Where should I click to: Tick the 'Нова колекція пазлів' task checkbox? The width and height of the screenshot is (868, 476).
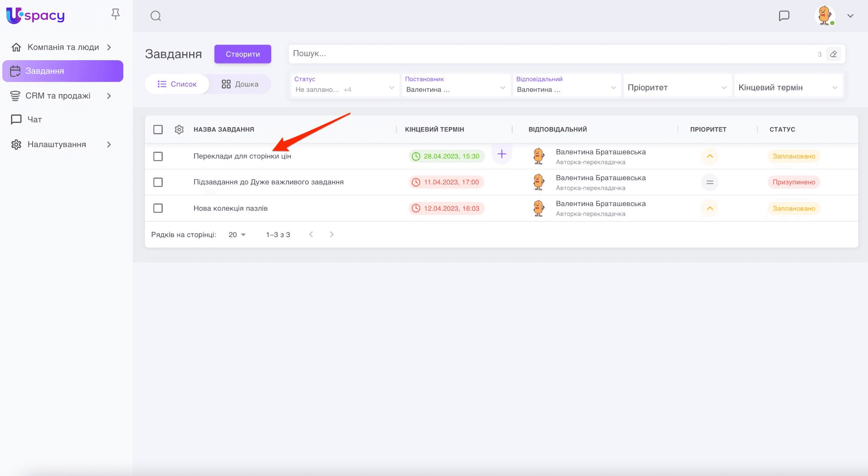158,208
